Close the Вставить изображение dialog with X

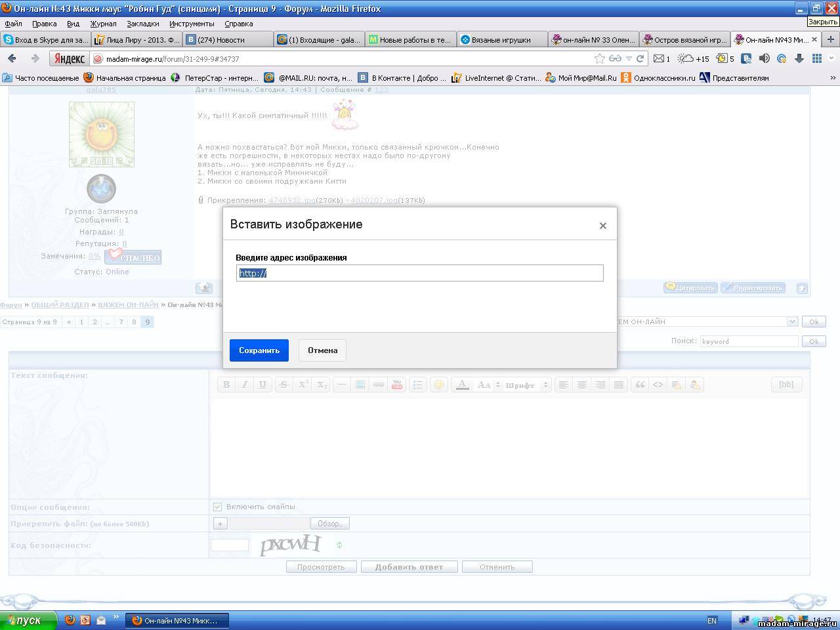click(x=602, y=226)
